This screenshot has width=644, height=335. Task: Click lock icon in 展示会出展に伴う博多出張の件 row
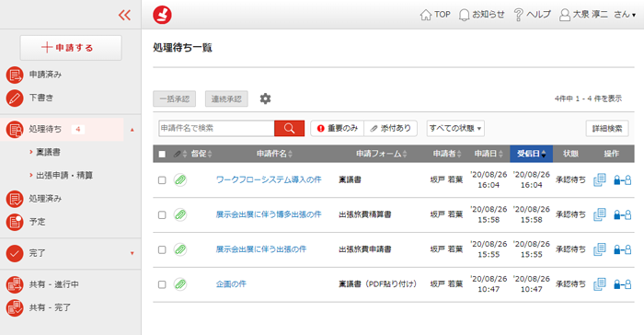[x=622, y=214]
